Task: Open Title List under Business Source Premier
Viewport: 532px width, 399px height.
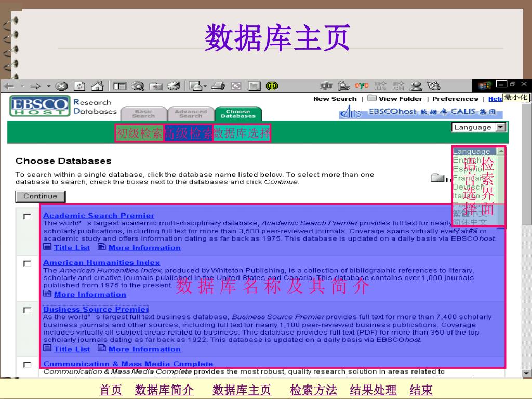Action: 72,349
